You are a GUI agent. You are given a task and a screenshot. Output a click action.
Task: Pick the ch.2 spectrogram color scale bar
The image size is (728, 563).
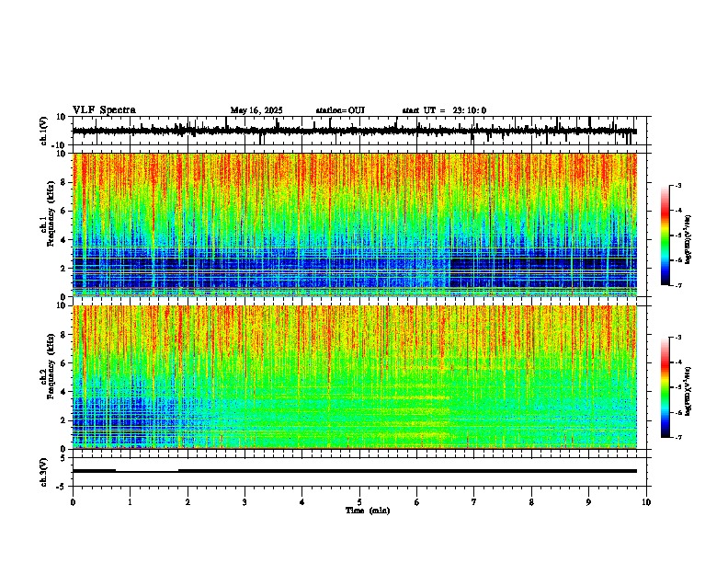pyautogui.click(x=665, y=387)
